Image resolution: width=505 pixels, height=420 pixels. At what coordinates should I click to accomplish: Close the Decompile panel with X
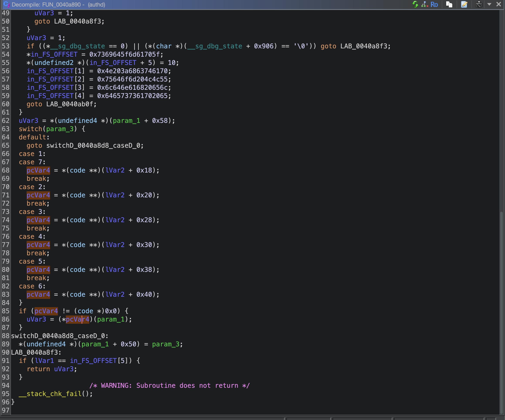(x=498, y=4)
